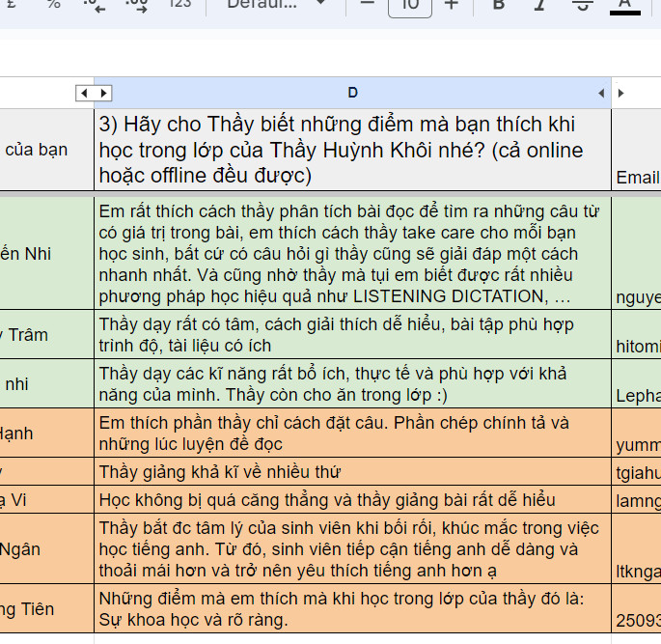Select the cell 'Thầy dạy rất có tâm'
Image resolution: width=661 pixels, height=644 pixels.
(x=352, y=334)
